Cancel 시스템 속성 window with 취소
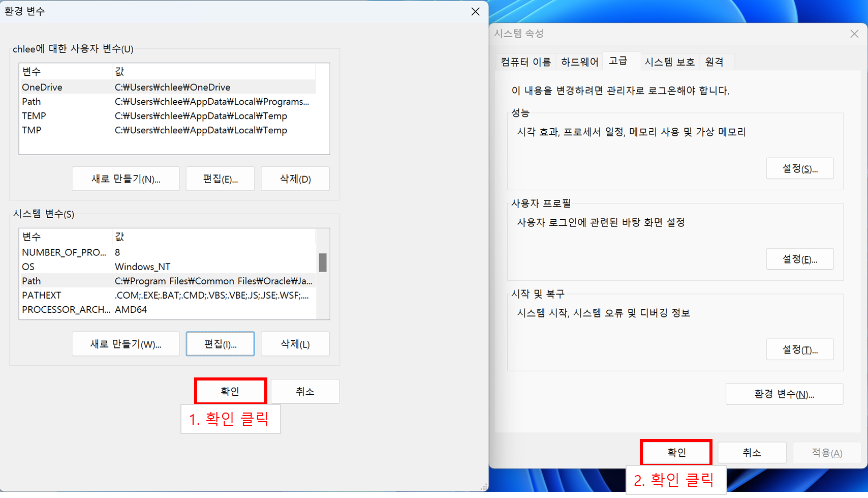The height and width of the screenshot is (498, 868). (752, 452)
